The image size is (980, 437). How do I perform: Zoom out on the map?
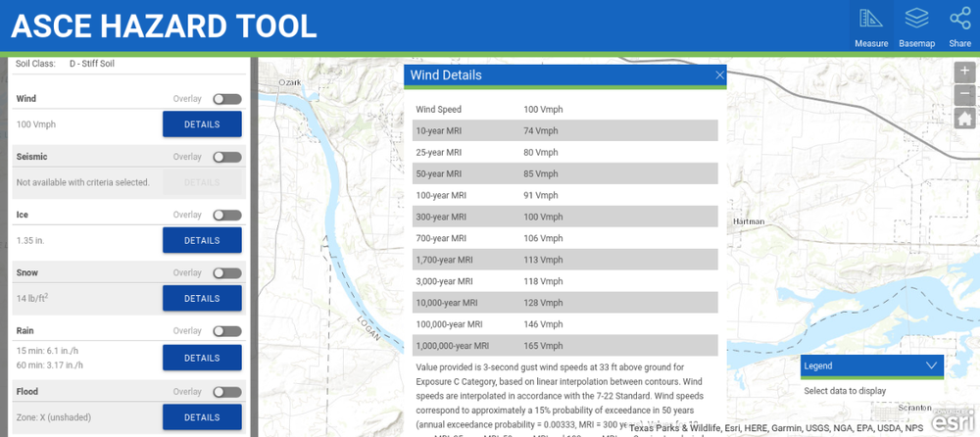(965, 95)
